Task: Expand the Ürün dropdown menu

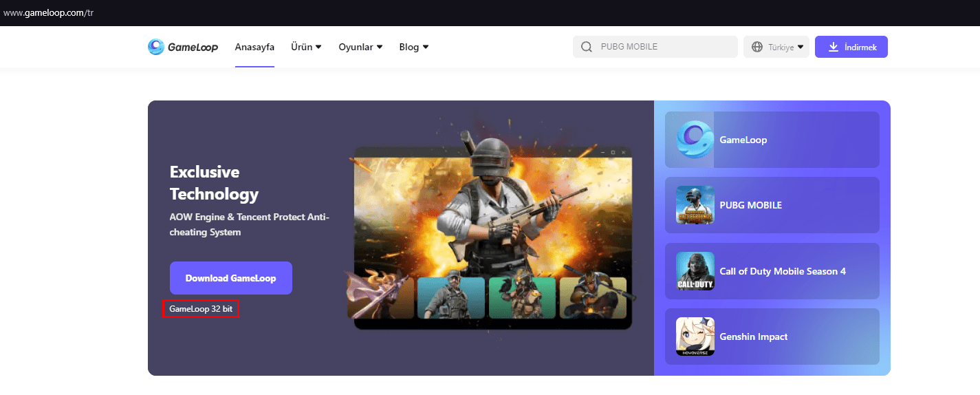Action: point(306,47)
